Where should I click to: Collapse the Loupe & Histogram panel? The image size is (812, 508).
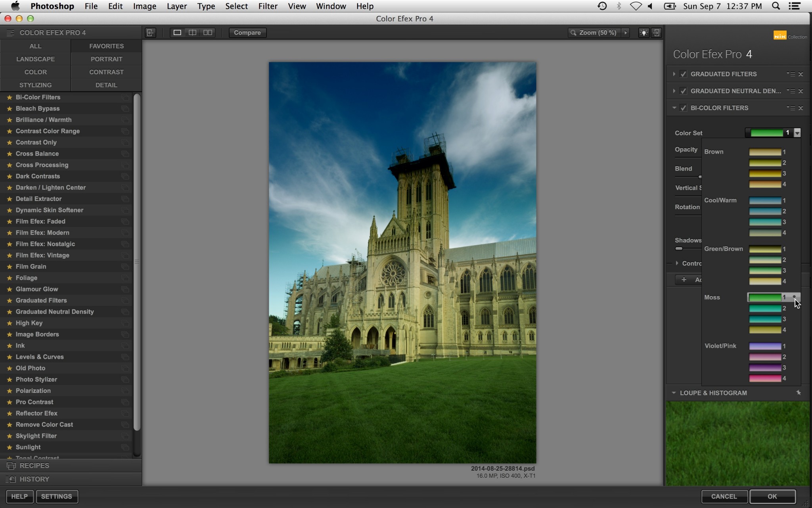click(x=674, y=393)
